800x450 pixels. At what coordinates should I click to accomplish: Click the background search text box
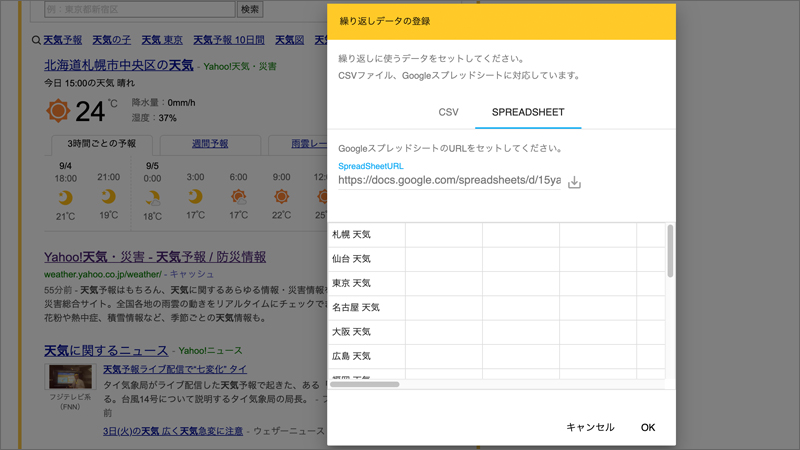click(139, 9)
